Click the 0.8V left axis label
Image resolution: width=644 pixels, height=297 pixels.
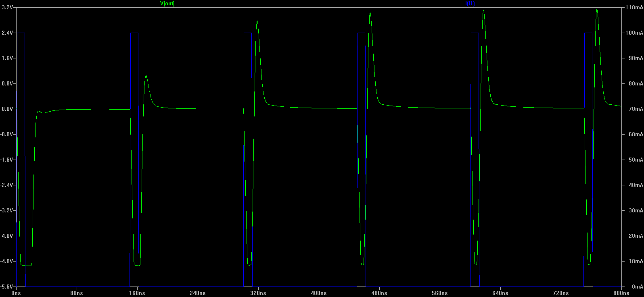(7, 83)
